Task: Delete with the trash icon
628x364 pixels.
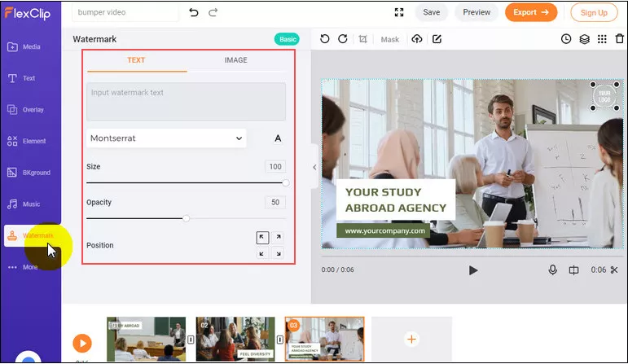Action: (x=620, y=39)
